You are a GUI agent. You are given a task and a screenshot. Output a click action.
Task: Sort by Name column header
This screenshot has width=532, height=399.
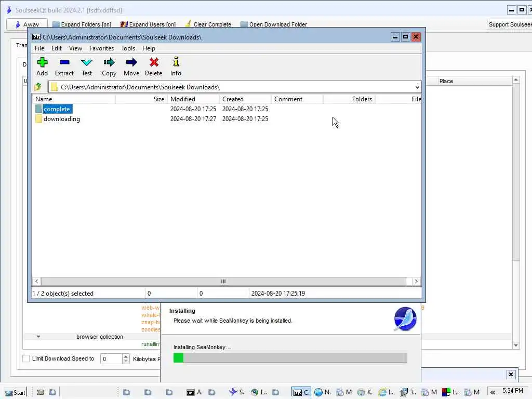(x=74, y=99)
